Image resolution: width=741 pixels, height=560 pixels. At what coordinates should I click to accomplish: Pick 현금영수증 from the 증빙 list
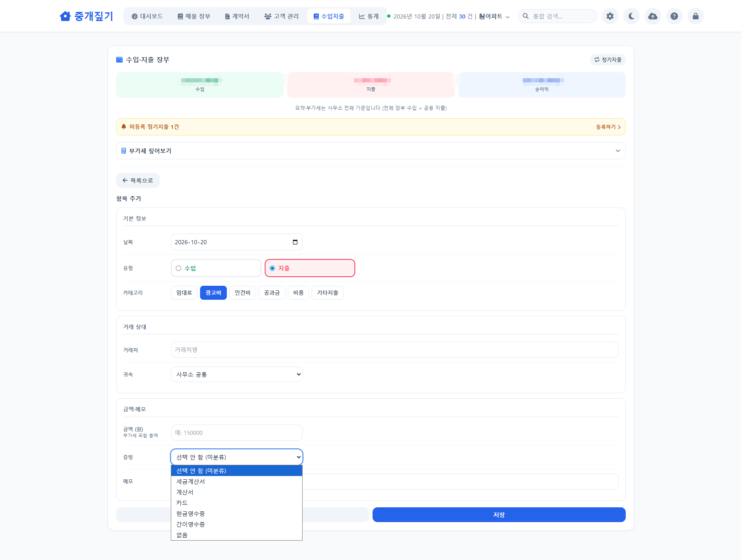[237, 513]
